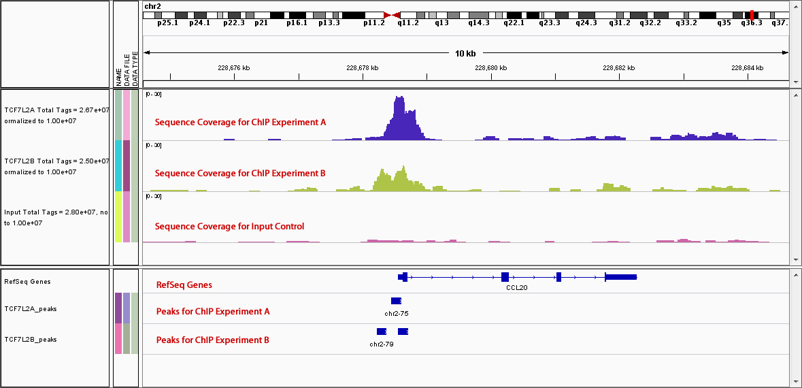The image size is (802, 388).
Task: Click the q13 cytoband label
Action: pos(442,23)
